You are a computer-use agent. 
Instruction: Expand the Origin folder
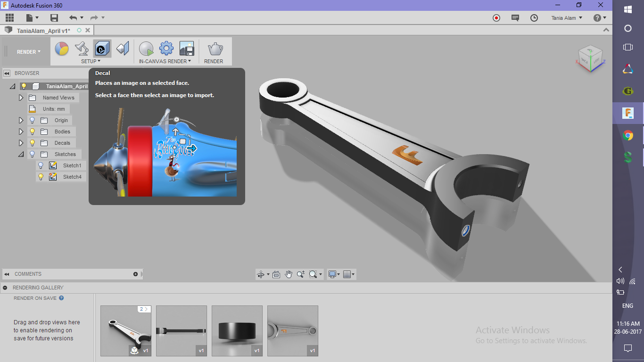point(21,120)
